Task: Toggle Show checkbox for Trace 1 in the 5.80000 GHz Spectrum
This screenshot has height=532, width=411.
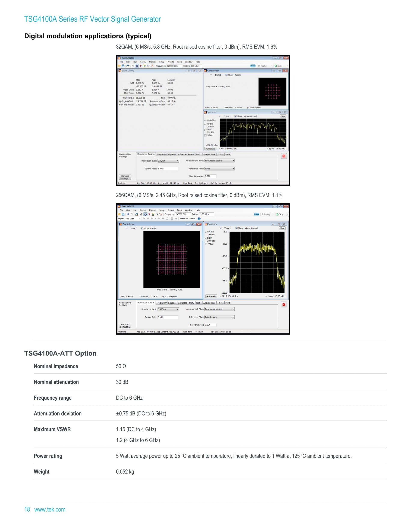Action: coord(235,117)
